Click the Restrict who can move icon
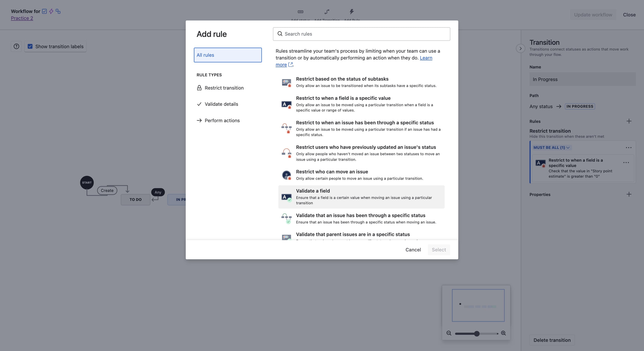The width and height of the screenshot is (644, 351). 286,175
